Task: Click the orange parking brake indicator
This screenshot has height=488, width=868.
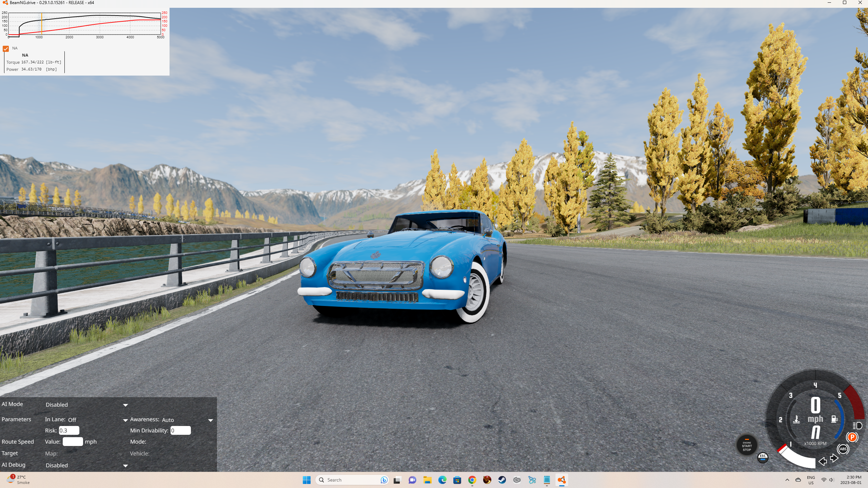Action: pyautogui.click(x=852, y=437)
